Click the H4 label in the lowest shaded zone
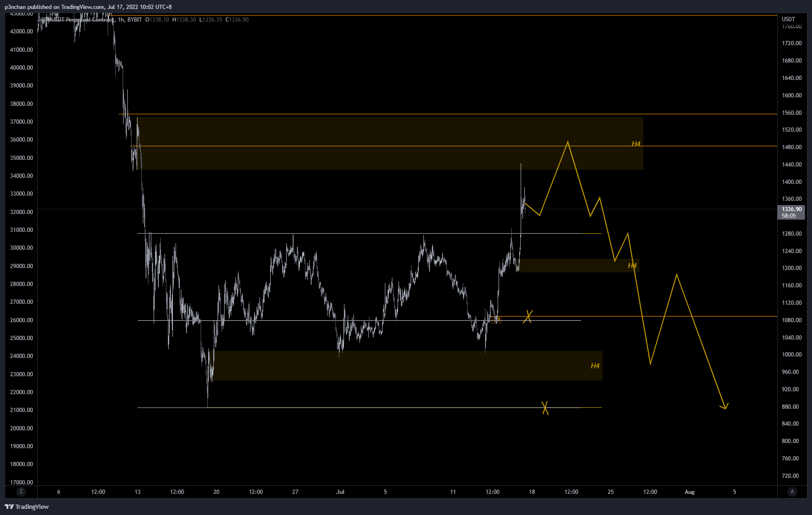812x515 pixels. [x=595, y=365]
